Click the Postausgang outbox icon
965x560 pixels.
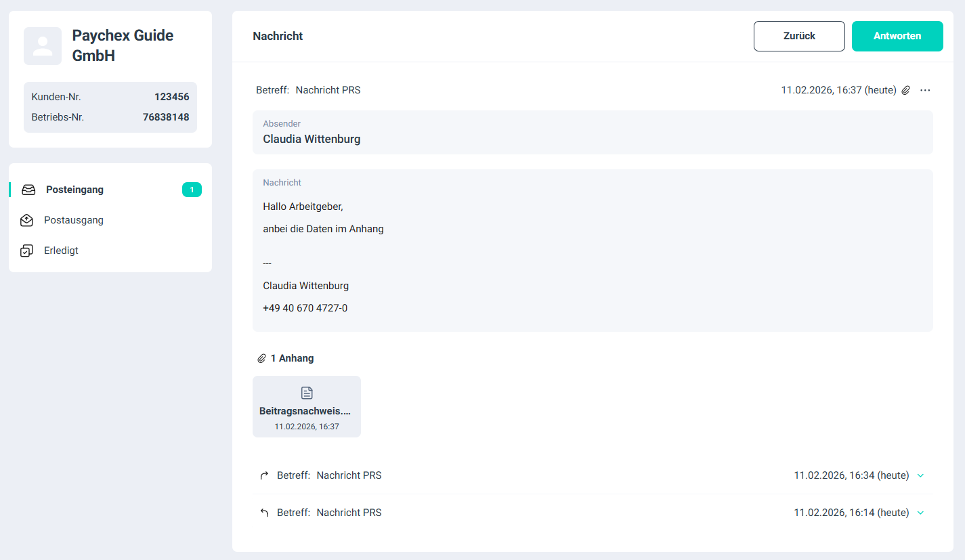point(27,220)
